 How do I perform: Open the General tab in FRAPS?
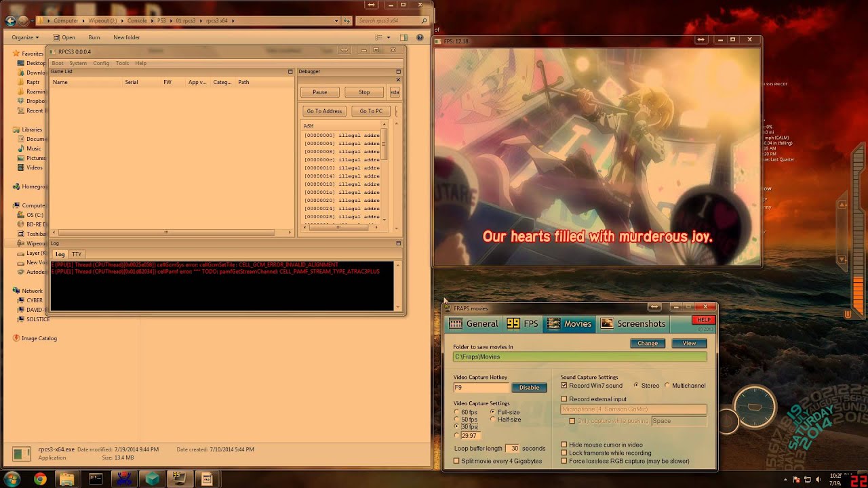tap(475, 324)
